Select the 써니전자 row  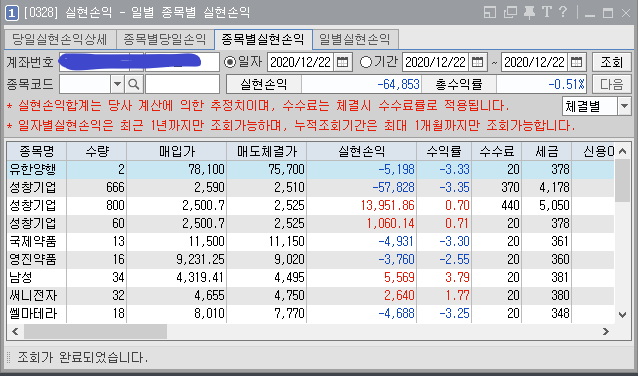(x=310, y=295)
